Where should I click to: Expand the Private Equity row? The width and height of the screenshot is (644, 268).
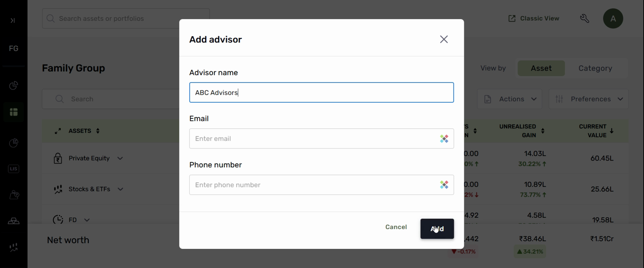pyautogui.click(x=120, y=159)
